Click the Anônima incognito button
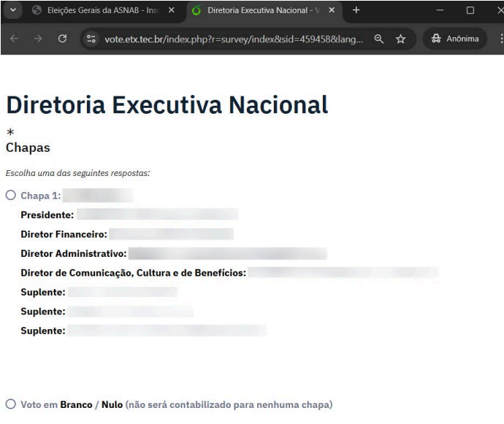Image resolution: width=504 pixels, height=424 pixels. point(450,39)
